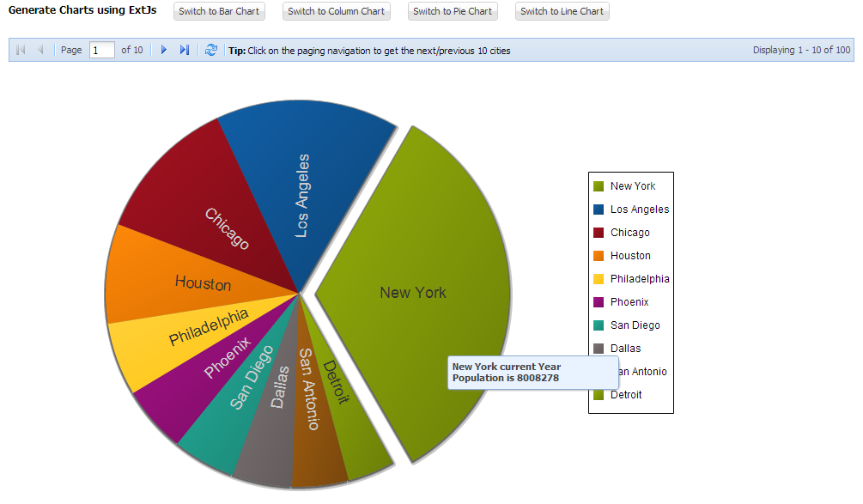This screenshot has width=863, height=504.
Task: Advance to the next page of cities
Action: click(163, 50)
